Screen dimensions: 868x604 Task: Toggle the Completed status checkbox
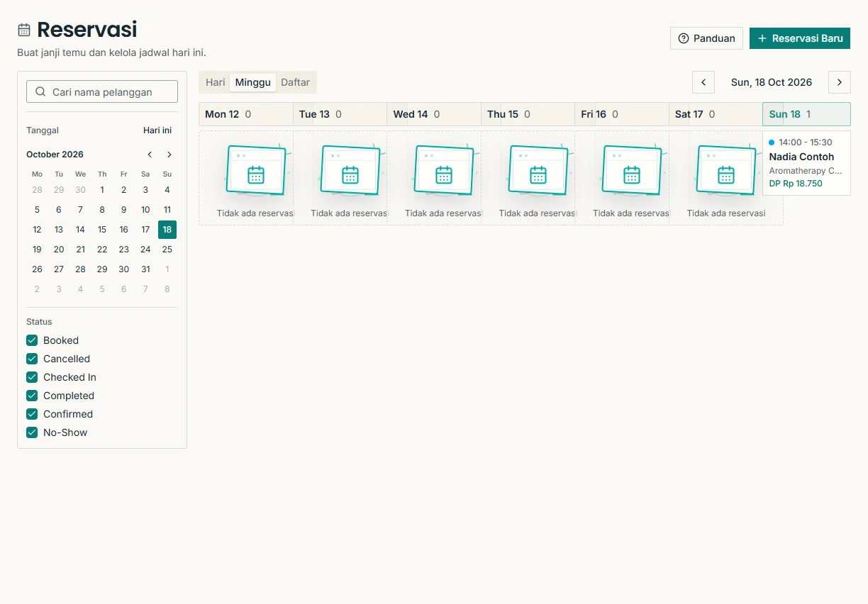point(32,396)
